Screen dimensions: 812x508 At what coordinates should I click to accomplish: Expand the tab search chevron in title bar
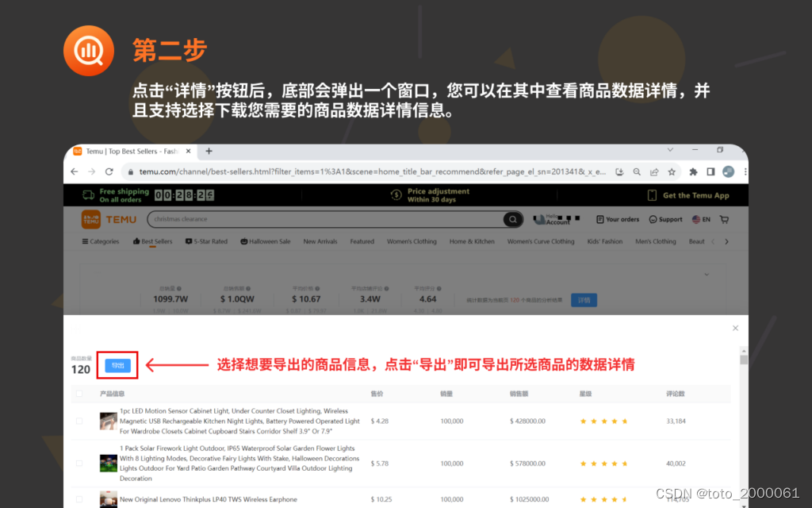coord(670,150)
